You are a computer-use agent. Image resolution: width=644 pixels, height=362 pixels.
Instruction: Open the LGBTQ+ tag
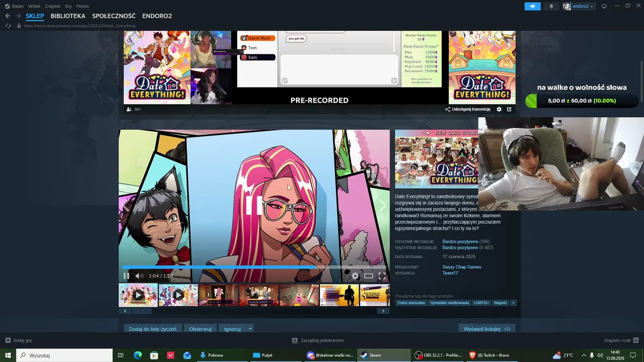coord(481,303)
